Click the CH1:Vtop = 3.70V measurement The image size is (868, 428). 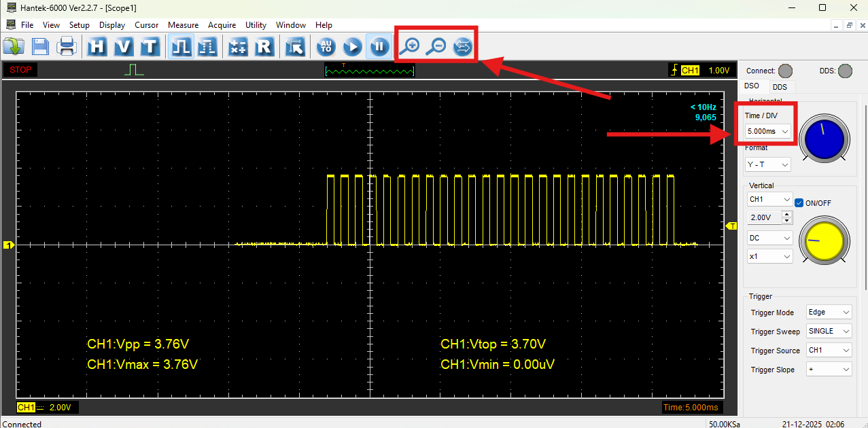(x=493, y=344)
